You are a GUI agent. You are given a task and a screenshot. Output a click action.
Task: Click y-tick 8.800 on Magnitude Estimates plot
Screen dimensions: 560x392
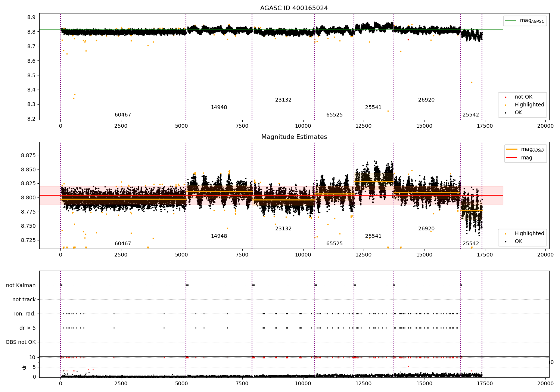pos(28,197)
